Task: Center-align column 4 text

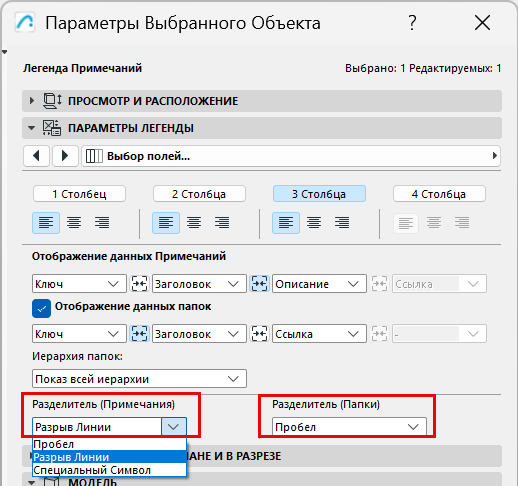Action: tap(434, 223)
